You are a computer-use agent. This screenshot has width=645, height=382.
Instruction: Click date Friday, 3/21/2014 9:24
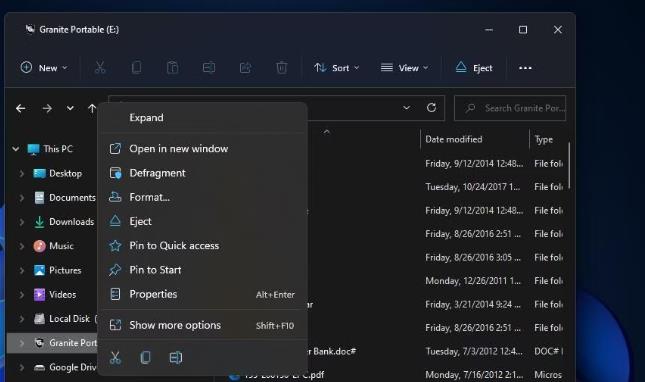[x=473, y=305]
